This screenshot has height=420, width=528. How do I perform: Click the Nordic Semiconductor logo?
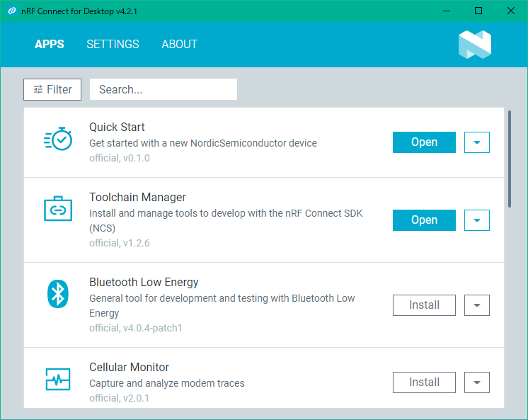(x=475, y=45)
